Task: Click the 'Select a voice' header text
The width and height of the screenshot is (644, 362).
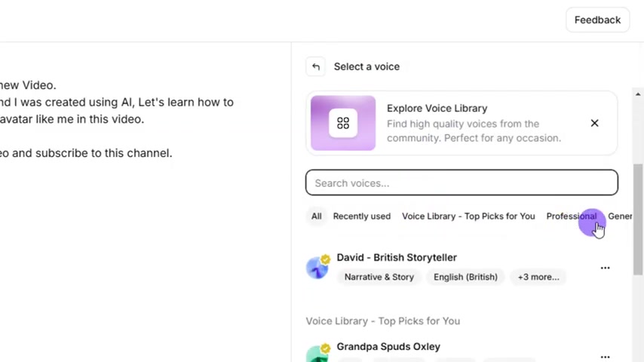Action: tap(366, 66)
